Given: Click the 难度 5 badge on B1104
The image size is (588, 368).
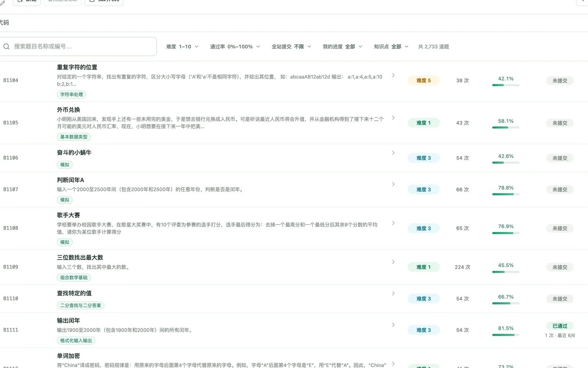Looking at the screenshot, I should point(423,81).
